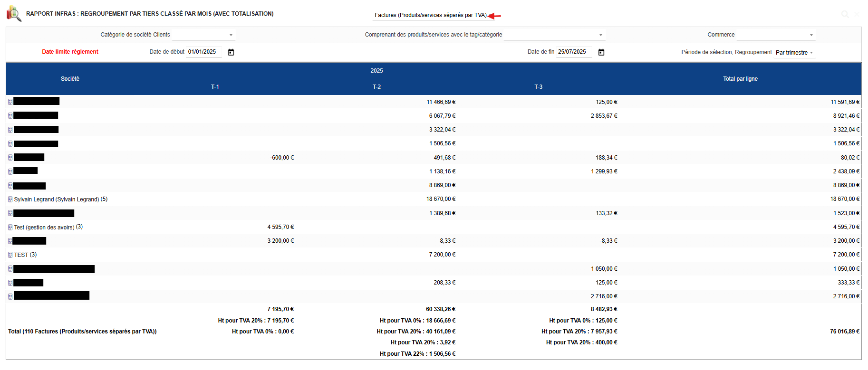Click the 208,33 € amount

444,283
